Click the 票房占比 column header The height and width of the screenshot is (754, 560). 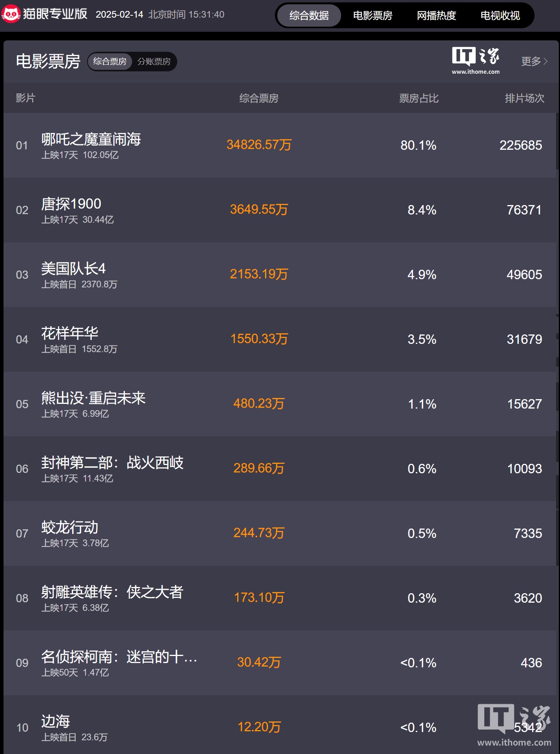[418, 98]
